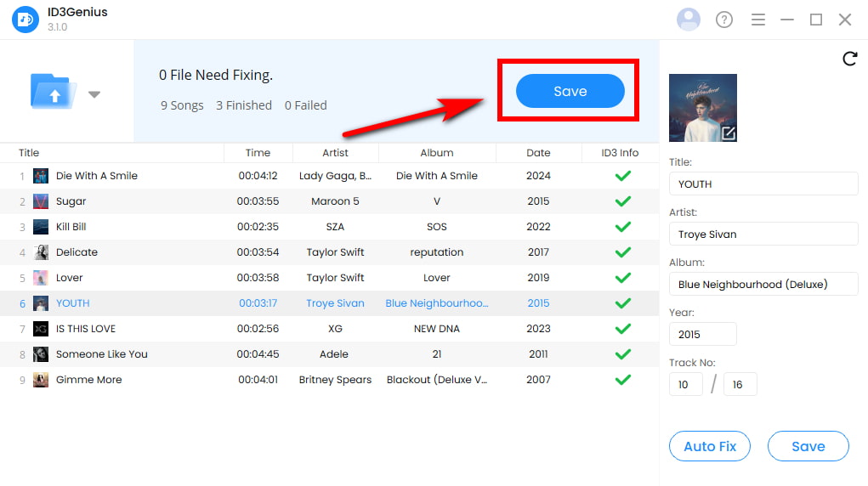Screen dimensions: 868x486
Task: Click the large blue Save button
Action: point(570,91)
